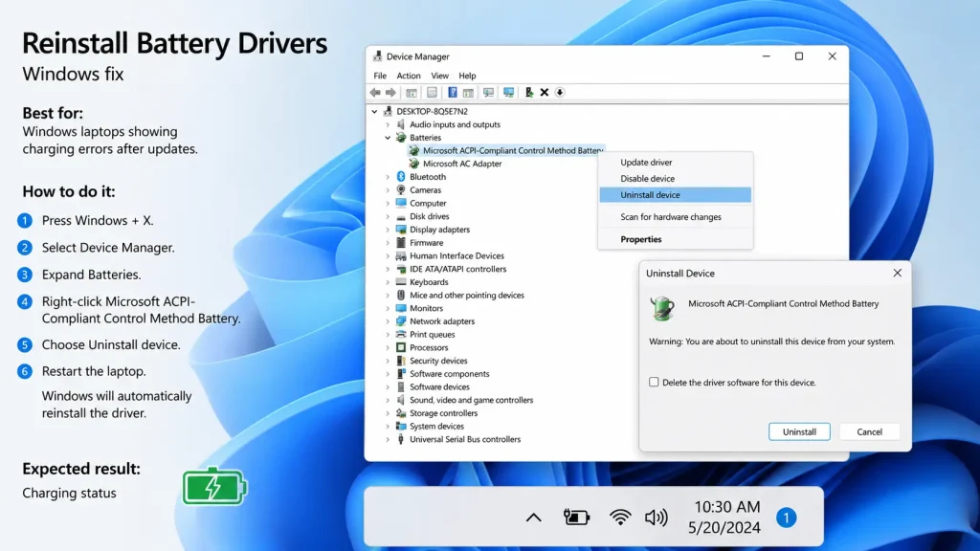Screen dimensions: 980x551
Task: Expand Audio inputs and outputs
Action: (388, 124)
